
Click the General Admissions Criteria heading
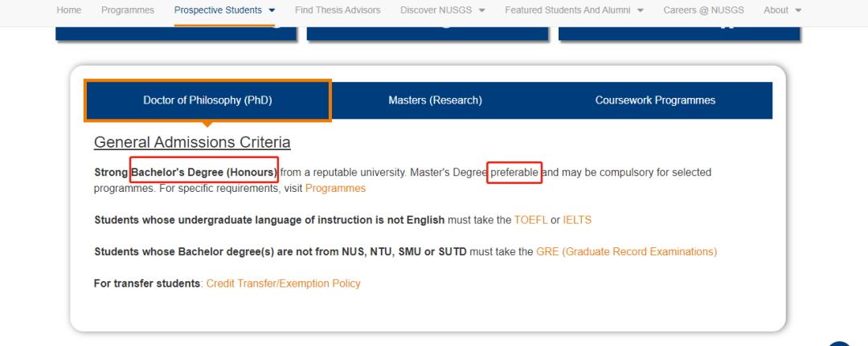[192, 143]
